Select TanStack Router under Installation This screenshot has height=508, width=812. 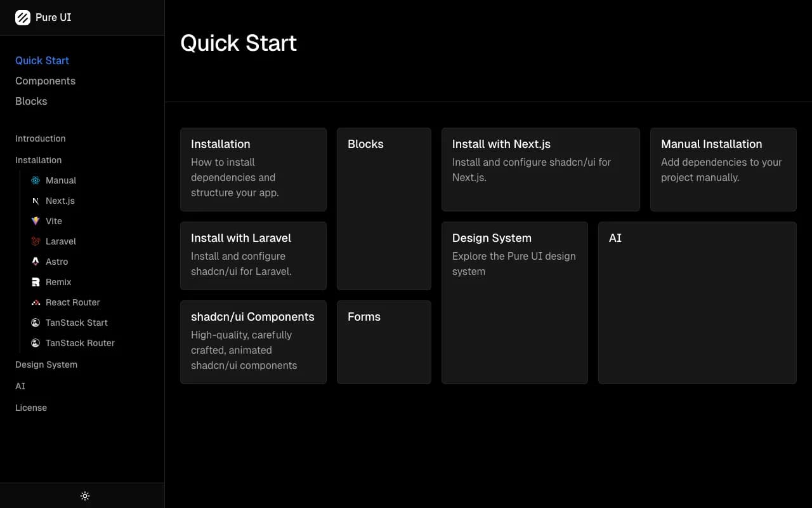[x=79, y=343]
